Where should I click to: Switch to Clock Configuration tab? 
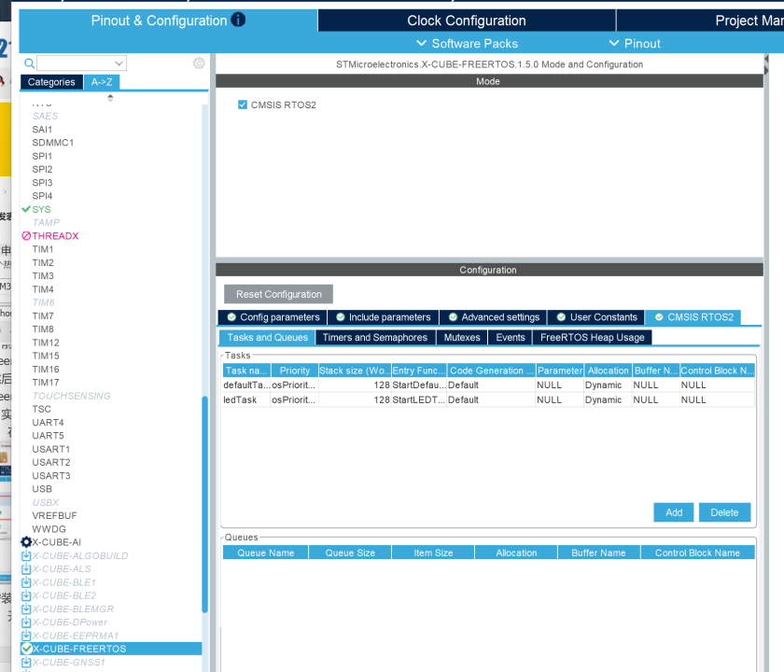click(467, 21)
